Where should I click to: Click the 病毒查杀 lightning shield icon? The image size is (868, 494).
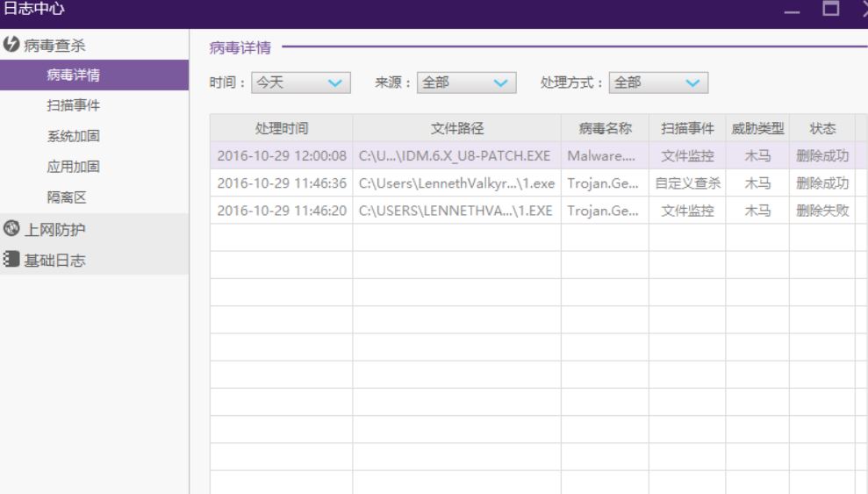11,44
